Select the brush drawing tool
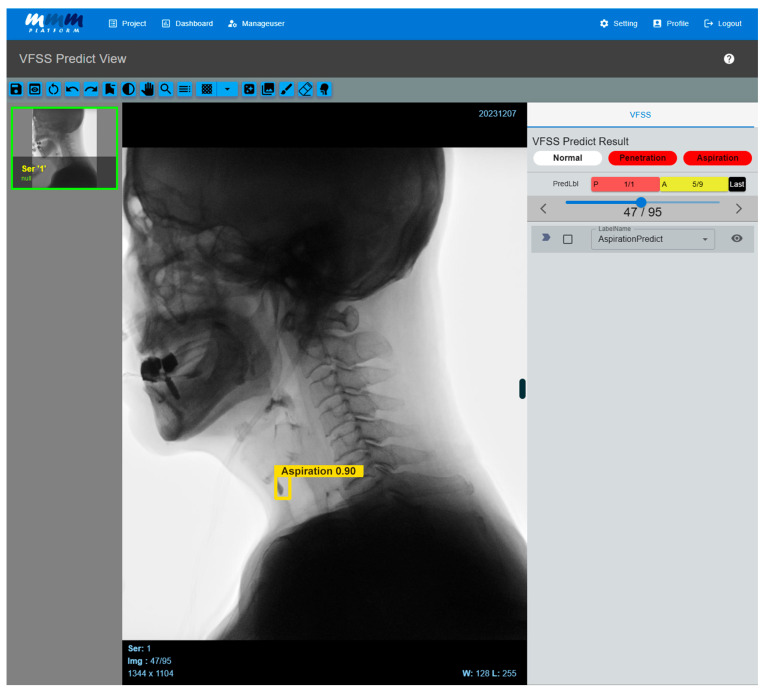The height and width of the screenshot is (691, 763). (287, 89)
